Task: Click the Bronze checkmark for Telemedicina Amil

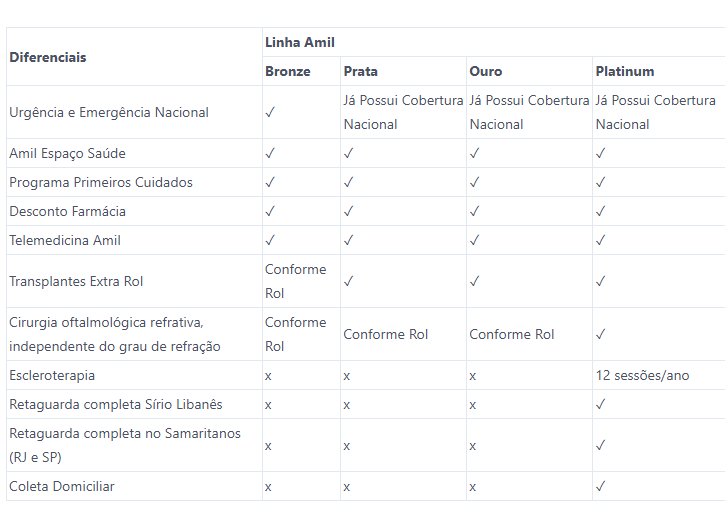Action: click(x=270, y=240)
